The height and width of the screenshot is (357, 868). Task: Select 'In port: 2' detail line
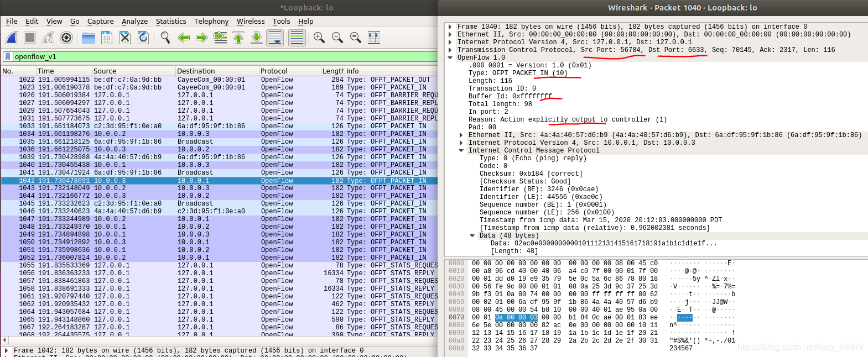[x=488, y=112]
